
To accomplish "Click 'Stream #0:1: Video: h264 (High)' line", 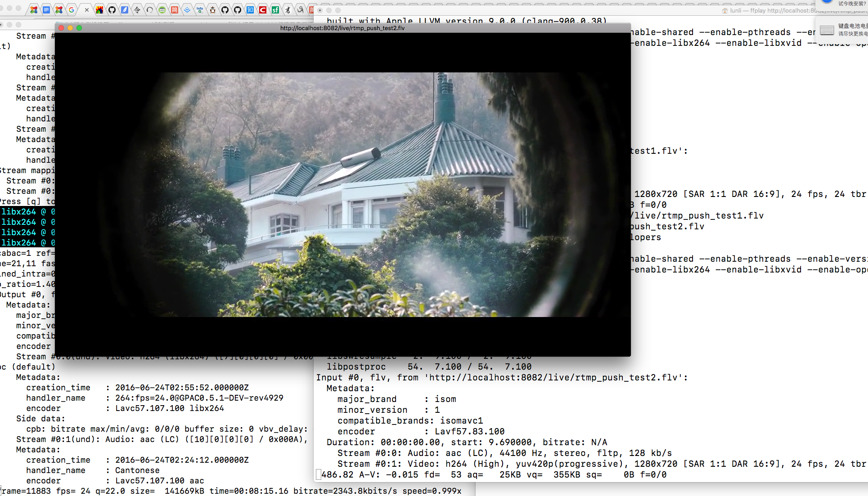I will [602, 464].
